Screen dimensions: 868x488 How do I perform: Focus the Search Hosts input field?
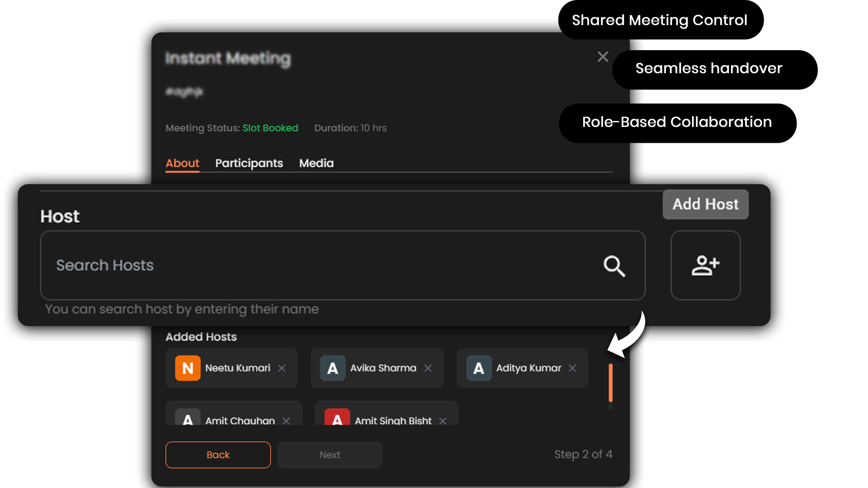tap(343, 265)
